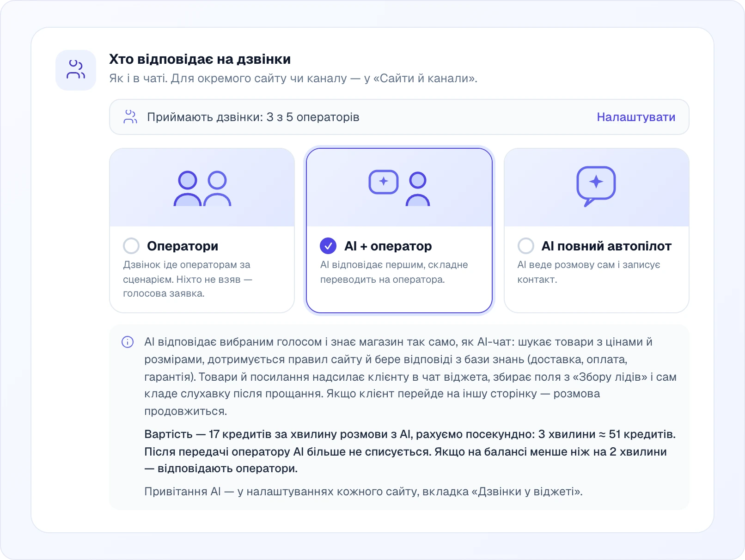Click the description AI відповідає першим, складне
This screenshot has width=745, height=560.
[x=394, y=272]
